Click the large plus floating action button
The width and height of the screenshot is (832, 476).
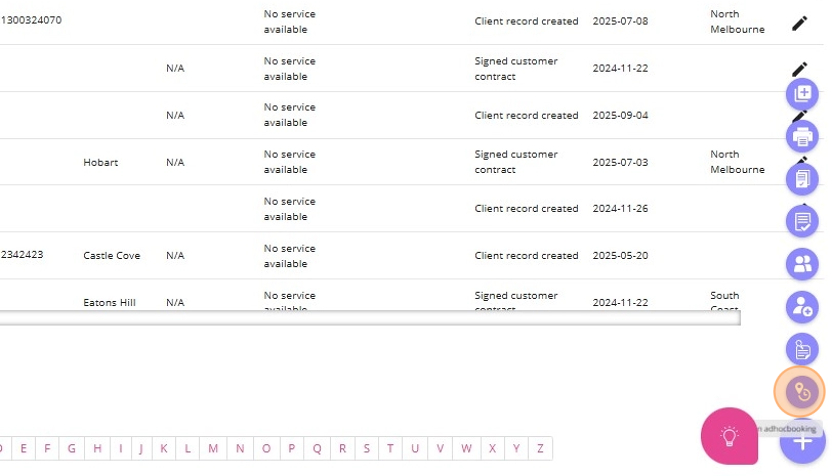point(804,441)
